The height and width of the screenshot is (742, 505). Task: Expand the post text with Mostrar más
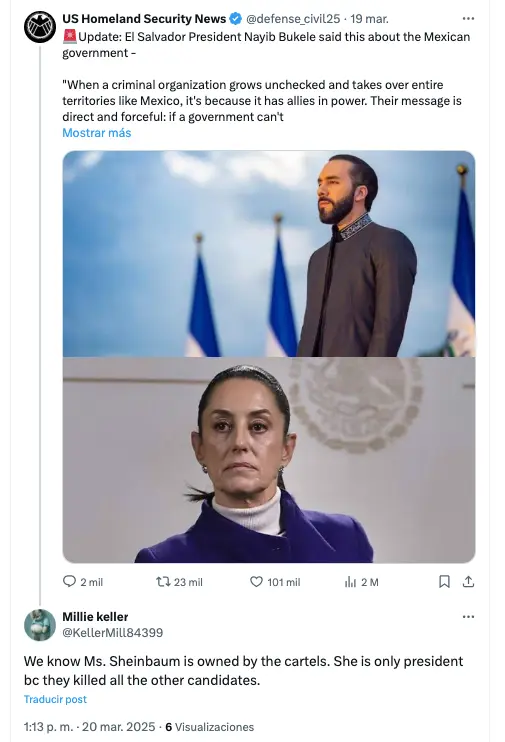click(x=97, y=133)
